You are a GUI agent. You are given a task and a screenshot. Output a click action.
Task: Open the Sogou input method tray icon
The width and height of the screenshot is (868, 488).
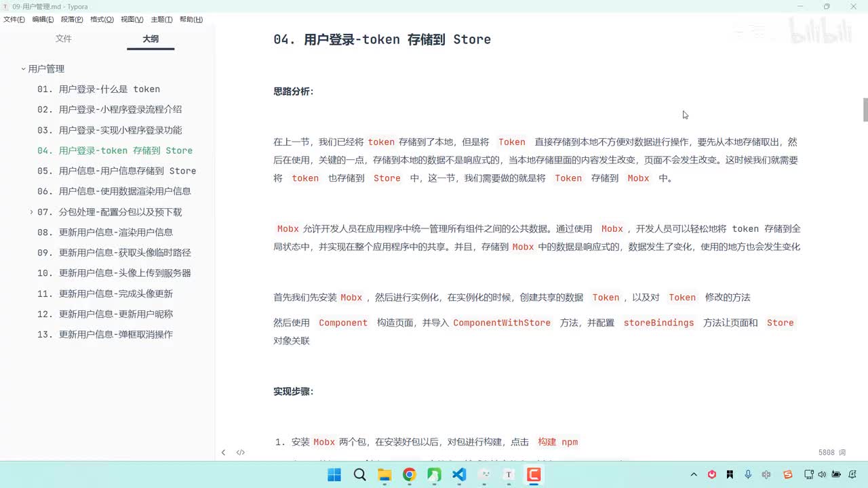click(787, 475)
